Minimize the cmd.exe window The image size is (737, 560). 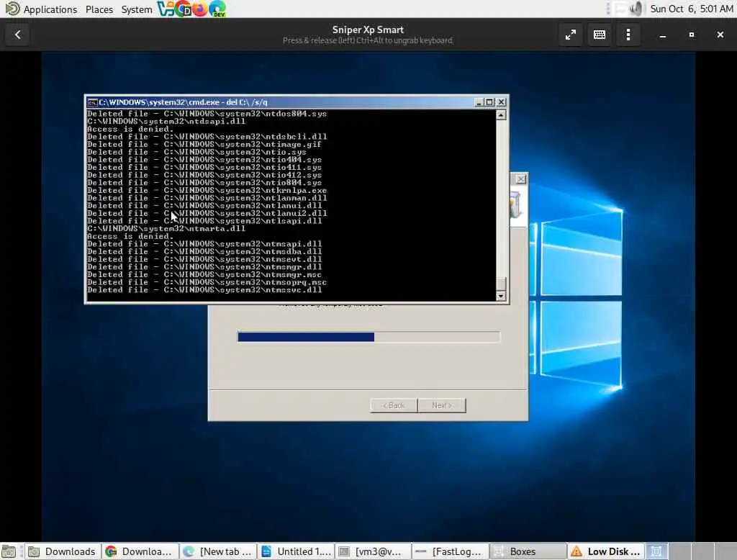click(x=479, y=102)
